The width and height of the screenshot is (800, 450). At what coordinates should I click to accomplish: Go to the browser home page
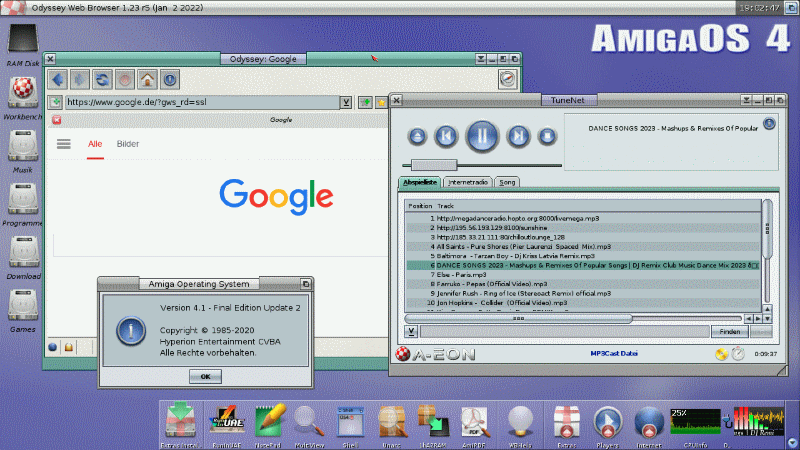147,79
